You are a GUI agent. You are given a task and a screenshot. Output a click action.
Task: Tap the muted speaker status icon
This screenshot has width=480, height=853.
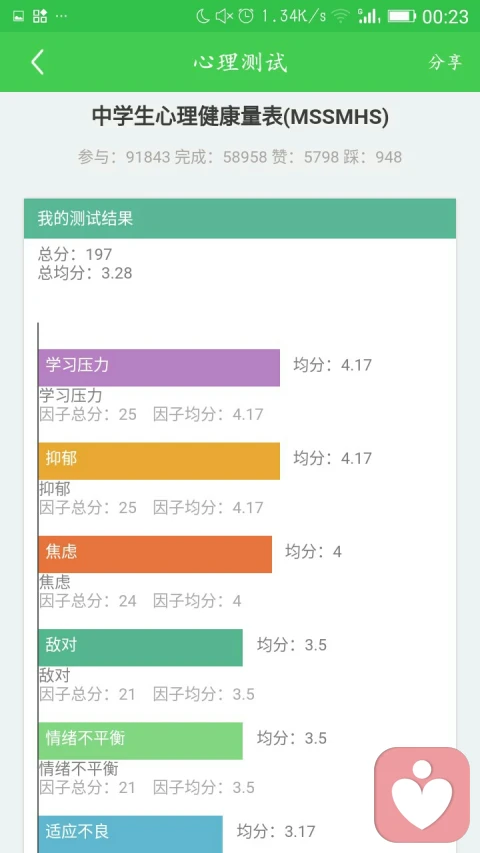pos(224,16)
